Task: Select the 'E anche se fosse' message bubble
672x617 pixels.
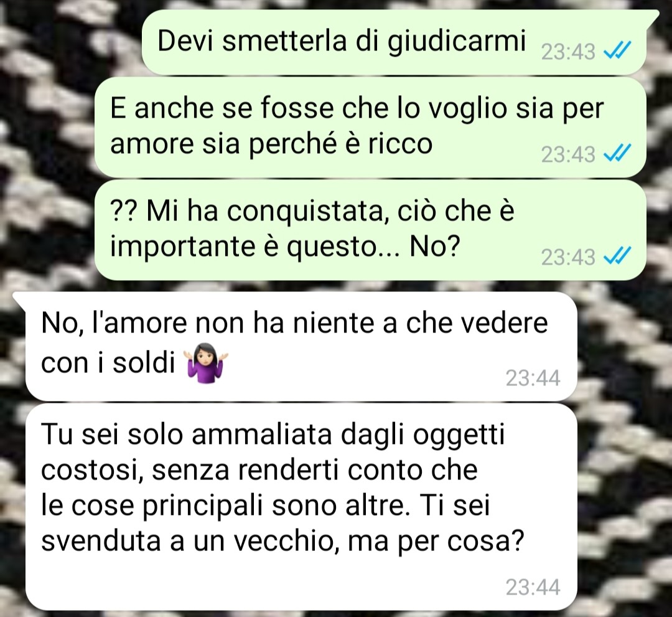Action: 370,126
